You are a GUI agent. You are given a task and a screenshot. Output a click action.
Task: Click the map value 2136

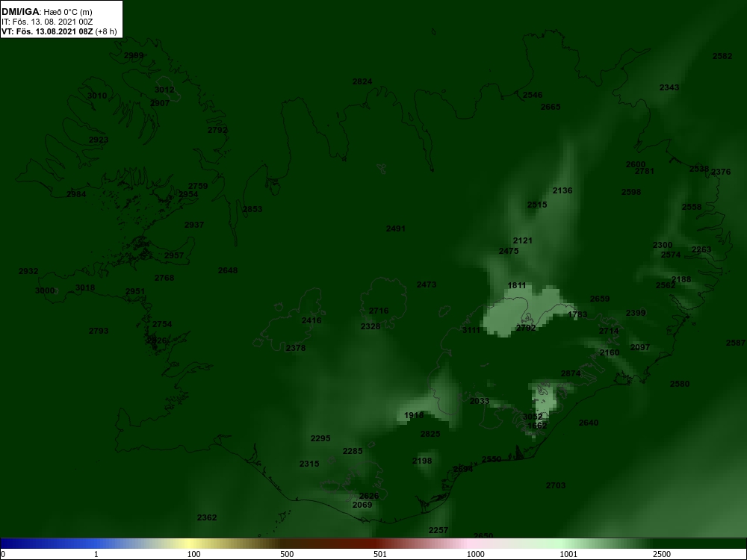(x=562, y=190)
